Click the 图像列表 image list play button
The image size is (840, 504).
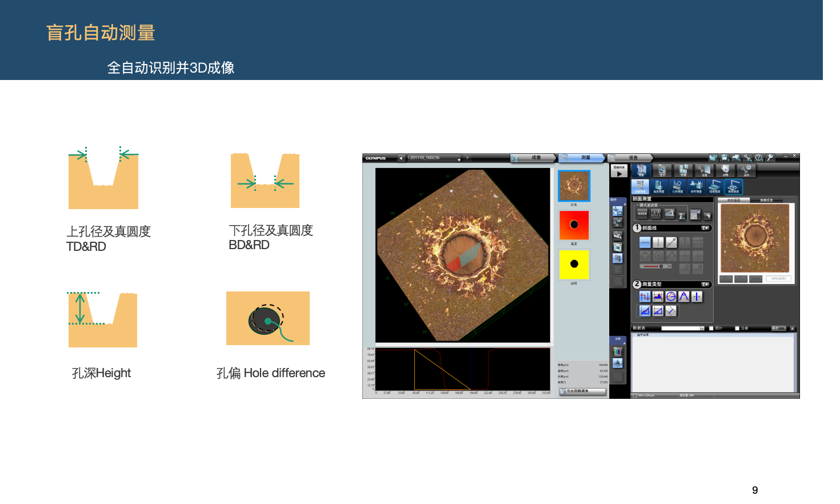click(x=619, y=171)
